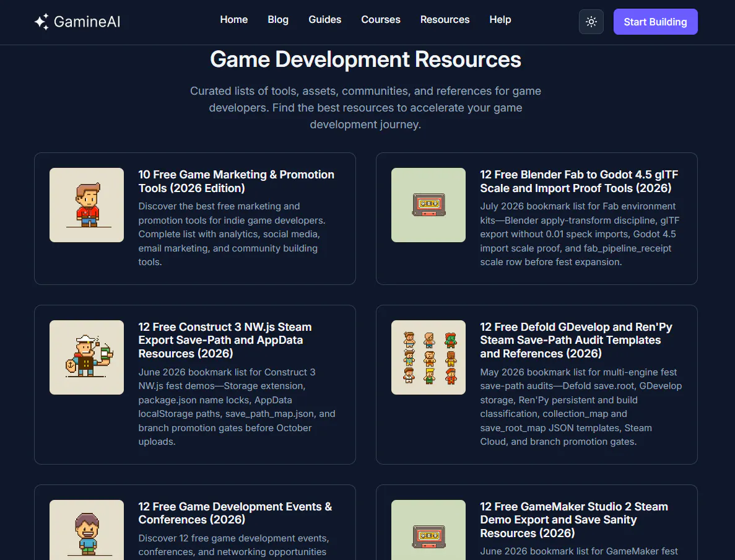This screenshot has height=560, width=735.
Task: Click the Start Building button
Action: (655, 22)
